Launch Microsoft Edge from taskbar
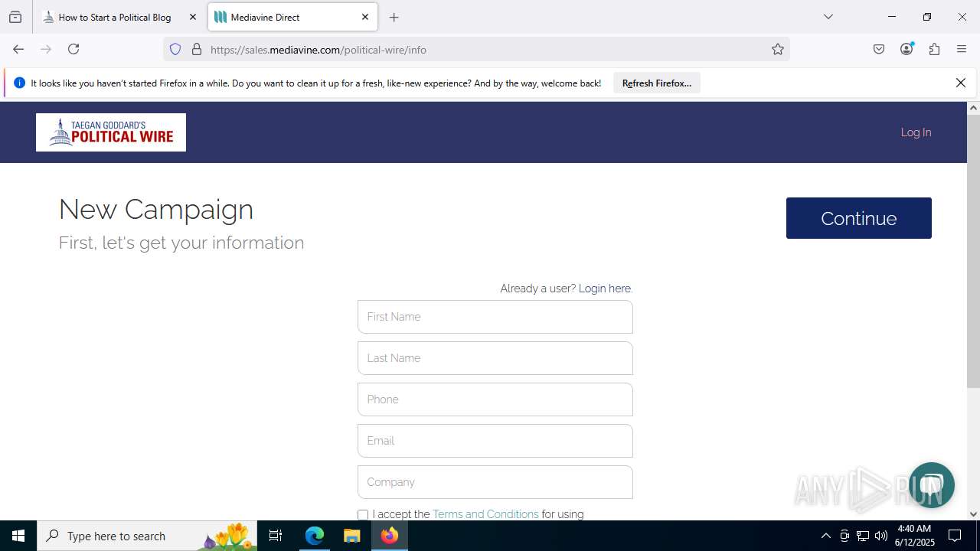980x551 pixels. [x=315, y=536]
